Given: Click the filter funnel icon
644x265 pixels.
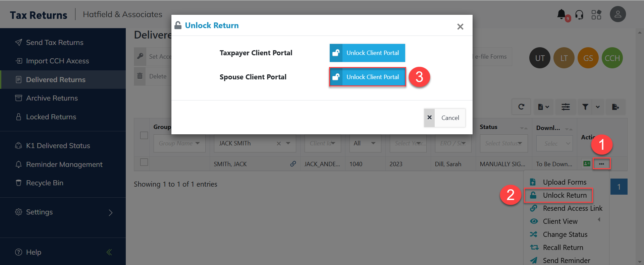Looking at the screenshot, I should [585, 107].
